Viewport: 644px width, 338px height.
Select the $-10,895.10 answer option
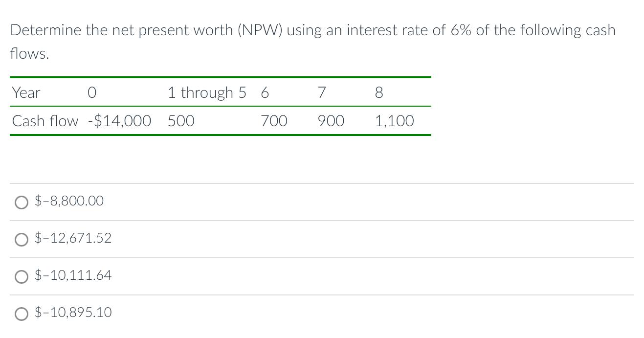[x=22, y=314]
